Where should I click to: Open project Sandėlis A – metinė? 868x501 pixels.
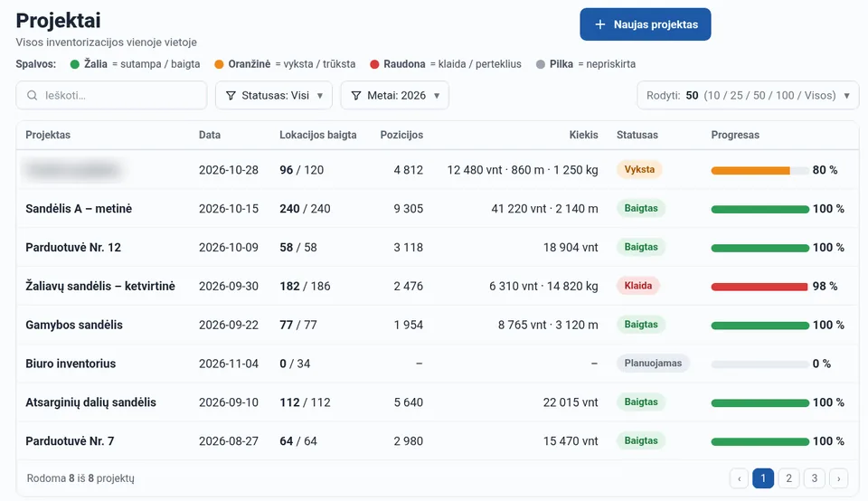point(79,209)
